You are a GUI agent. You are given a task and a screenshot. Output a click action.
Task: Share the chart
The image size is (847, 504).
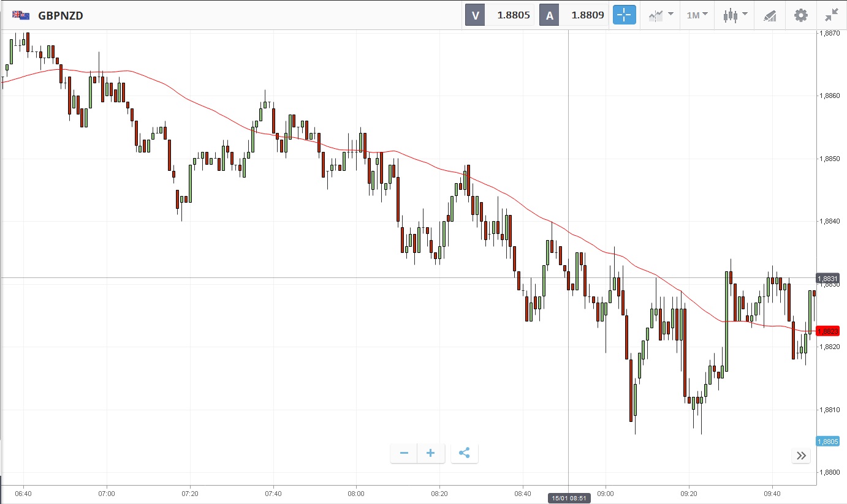point(464,453)
